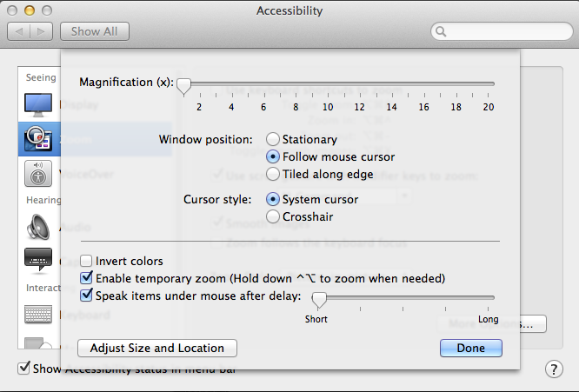Click the speak delay slider thumb
This screenshot has width=579, height=392.
pos(319,300)
